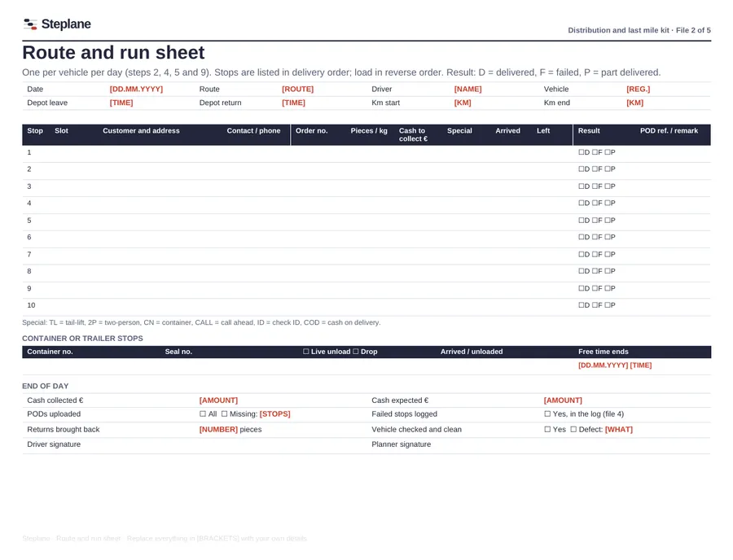Click the Cash expected [AMOUNT] placeholder

pyautogui.click(x=563, y=400)
